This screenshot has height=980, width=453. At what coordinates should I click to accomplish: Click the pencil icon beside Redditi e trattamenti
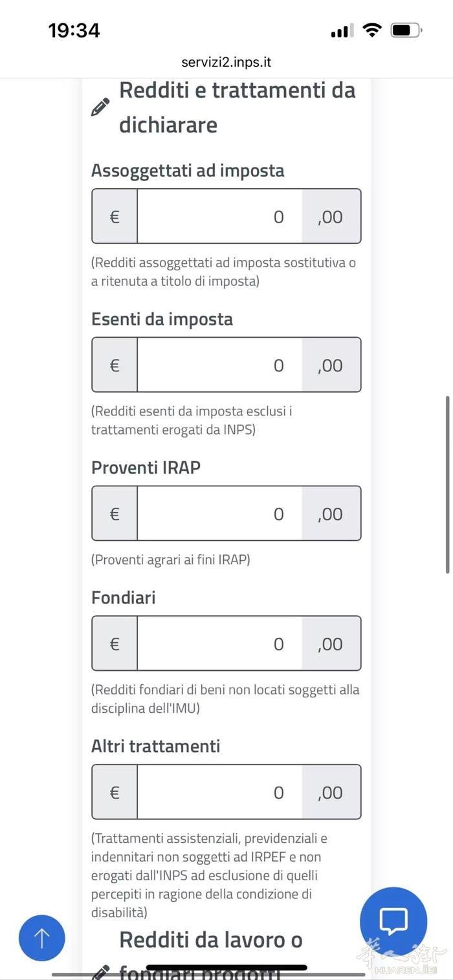pyautogui.click(x=100, y=107)
